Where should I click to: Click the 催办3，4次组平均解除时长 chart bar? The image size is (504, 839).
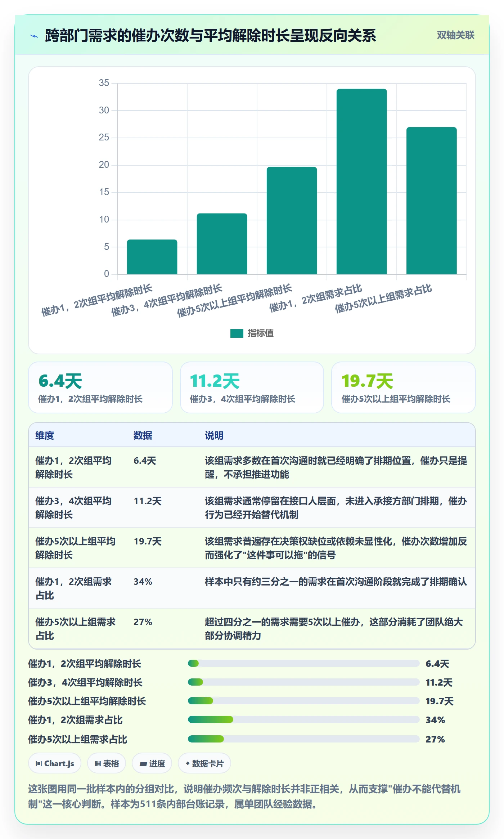click(222, 244)
